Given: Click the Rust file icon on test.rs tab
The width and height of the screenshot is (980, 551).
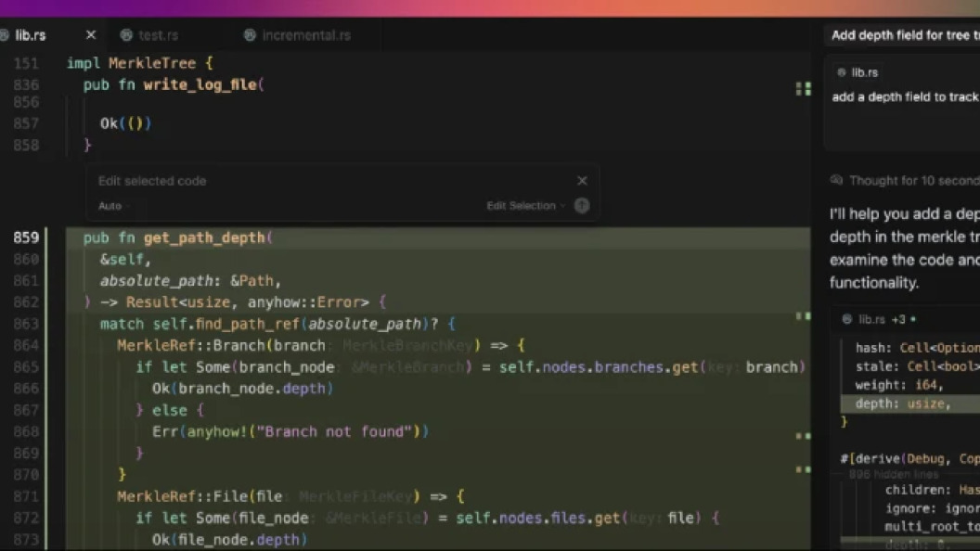Looking at the screenshot, I should pyautogui.click(x=126, y=35).
